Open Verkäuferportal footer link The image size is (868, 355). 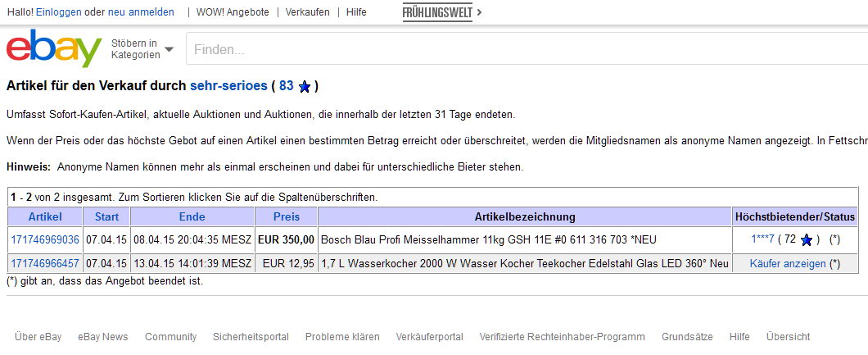[430, 337]
